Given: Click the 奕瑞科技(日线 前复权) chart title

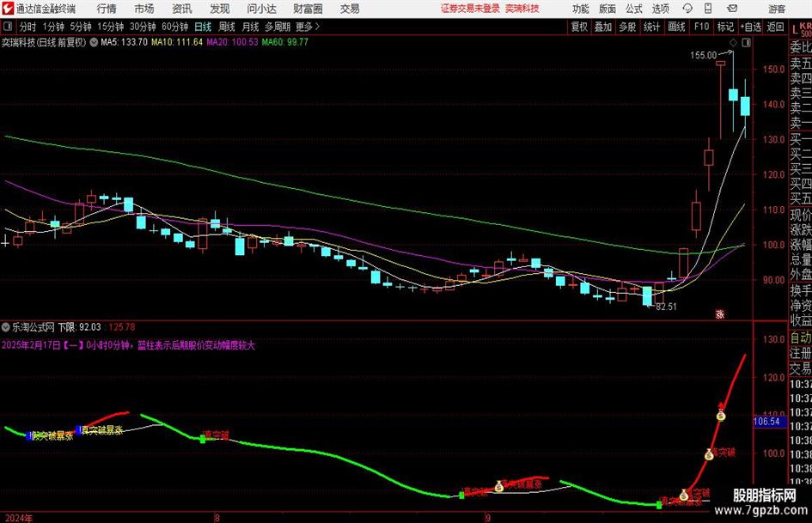Looking at the screenshot, I should pos(44,42).
